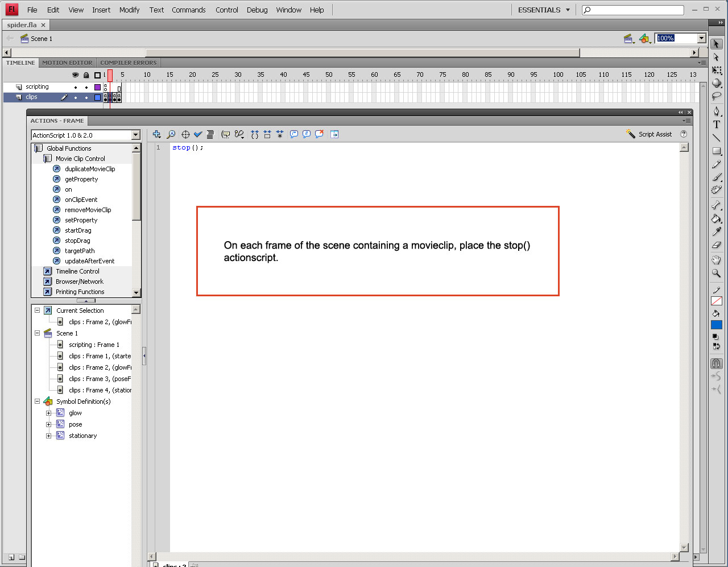Expand the glow symbol node

pos(49,413)
